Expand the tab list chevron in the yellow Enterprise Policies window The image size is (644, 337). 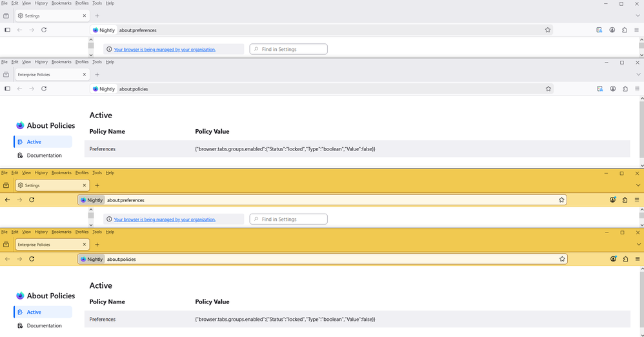pos(638,245)
